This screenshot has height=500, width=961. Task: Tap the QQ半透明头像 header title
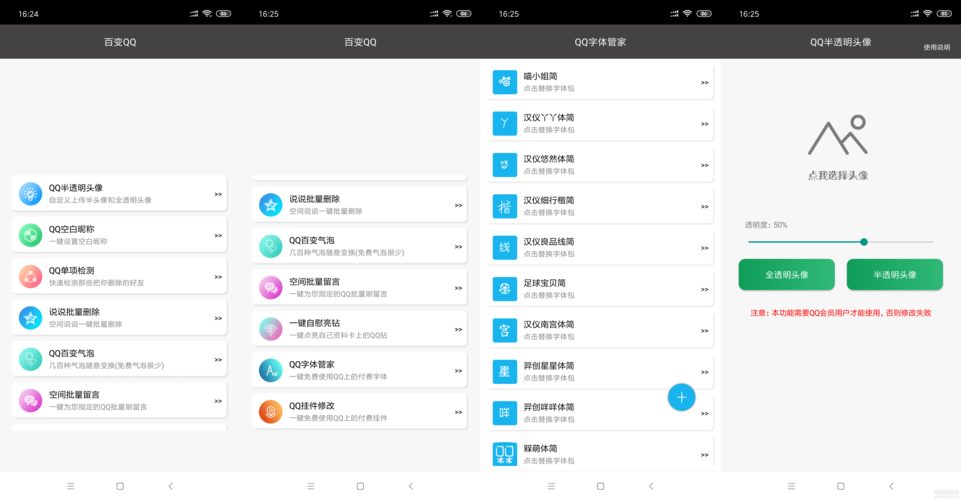[x=840, y=42]
